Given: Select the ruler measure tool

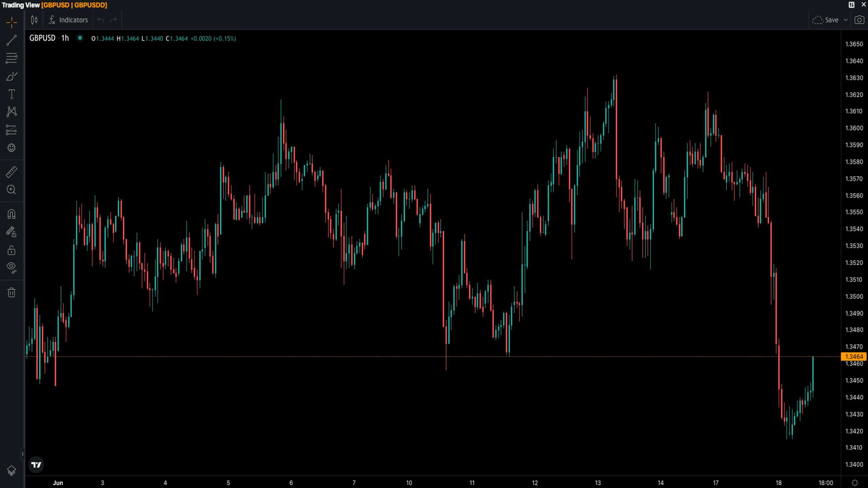Looking at the screenshot, I should click(12, 172).
